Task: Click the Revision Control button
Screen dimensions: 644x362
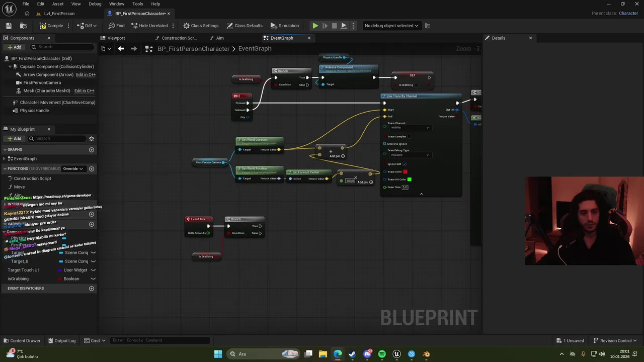Action: (615, 341)
